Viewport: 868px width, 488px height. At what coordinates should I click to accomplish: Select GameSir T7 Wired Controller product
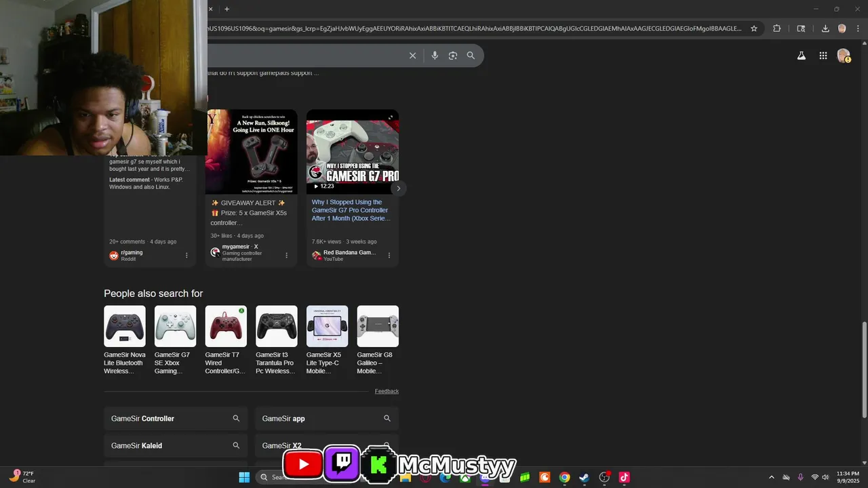pyautogui.click(x=226, y=340)
